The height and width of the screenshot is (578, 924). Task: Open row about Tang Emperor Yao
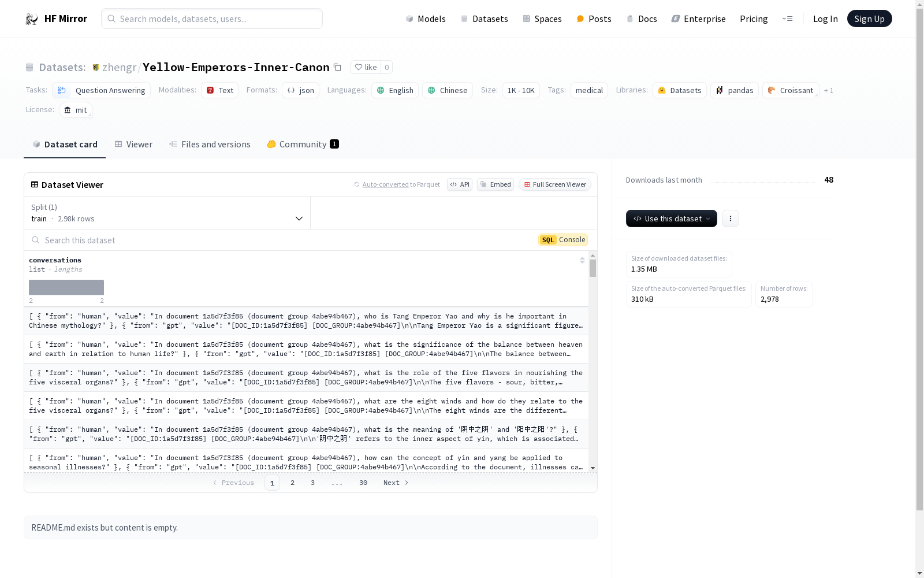[x=306, y=321]
